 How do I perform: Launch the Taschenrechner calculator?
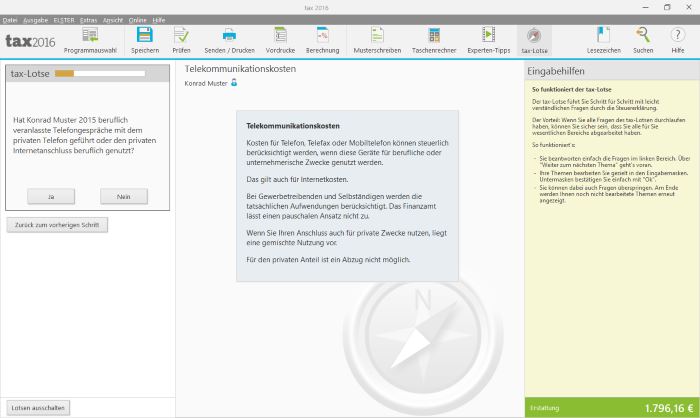(x=434, y=35)
